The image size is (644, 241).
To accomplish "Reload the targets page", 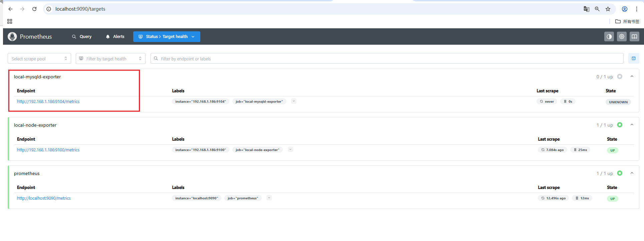I will 34,9.
